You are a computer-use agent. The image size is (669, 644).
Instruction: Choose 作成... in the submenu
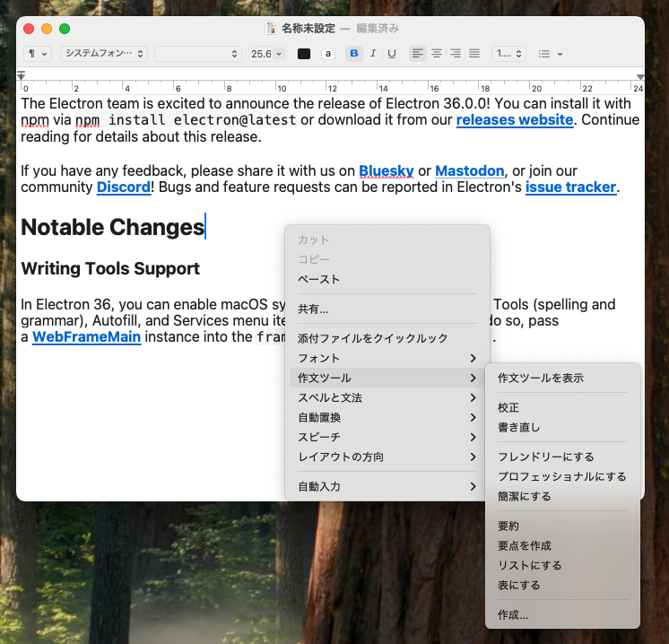tap(562, 614)
